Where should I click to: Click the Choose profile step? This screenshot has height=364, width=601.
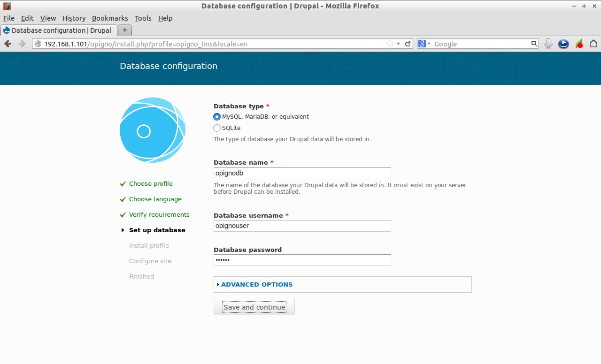[151, 183]
